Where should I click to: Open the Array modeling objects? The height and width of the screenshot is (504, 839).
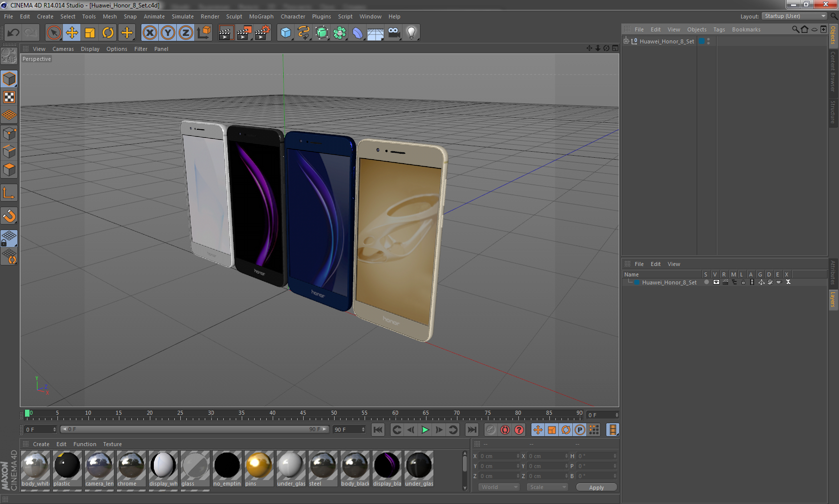coord(340,33)
